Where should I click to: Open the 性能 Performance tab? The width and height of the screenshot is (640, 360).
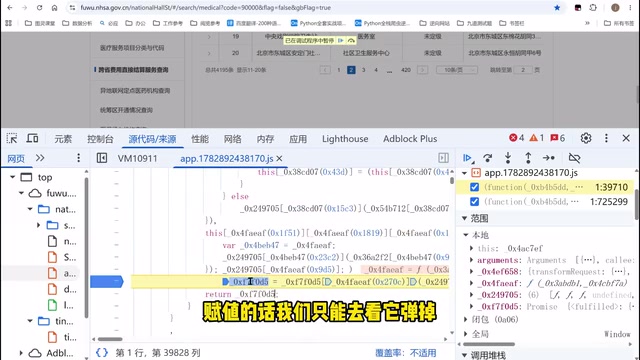[x=200, y=139]
